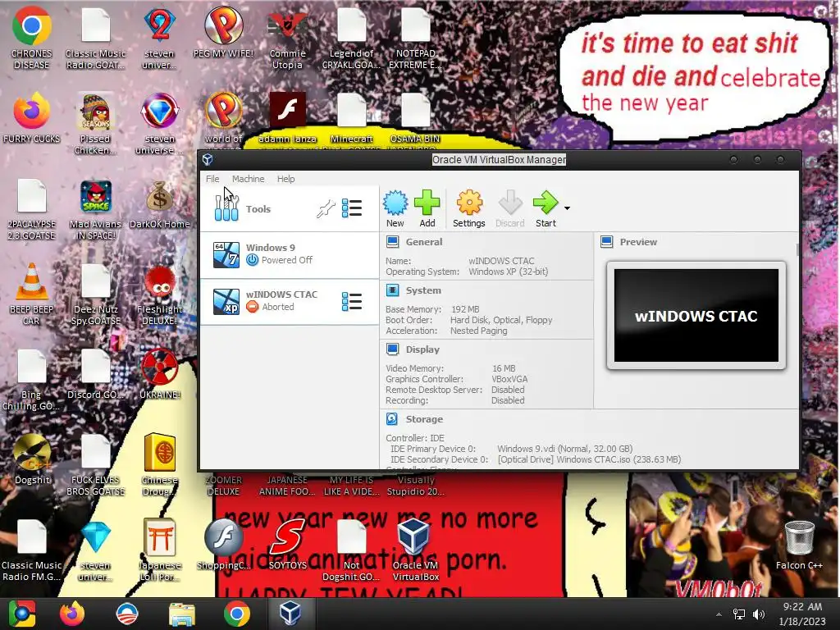Open the Bing Chilling desktop file
Viewport: 840px width, 630px height.
(31, 379)
